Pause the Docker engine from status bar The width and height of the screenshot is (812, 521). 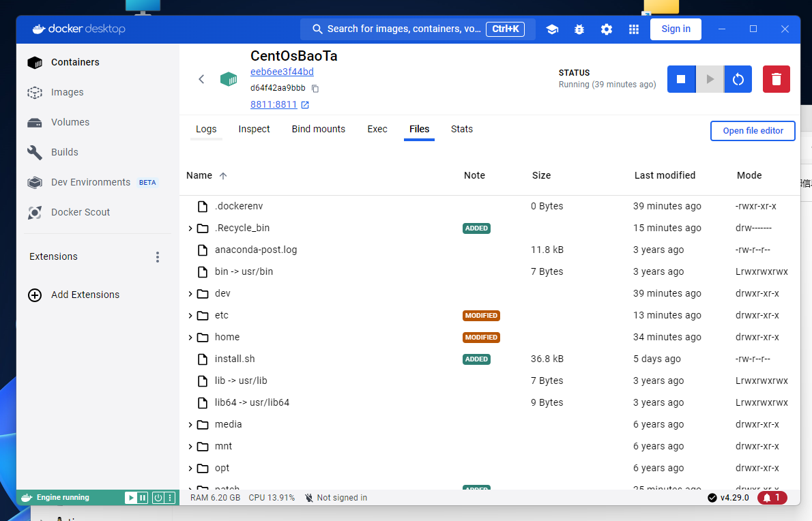click(143, 498)
